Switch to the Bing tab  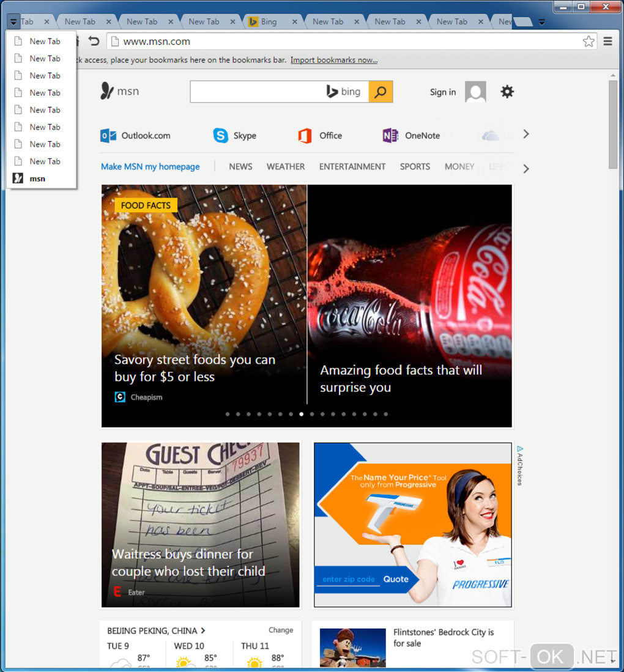point(269,21)
